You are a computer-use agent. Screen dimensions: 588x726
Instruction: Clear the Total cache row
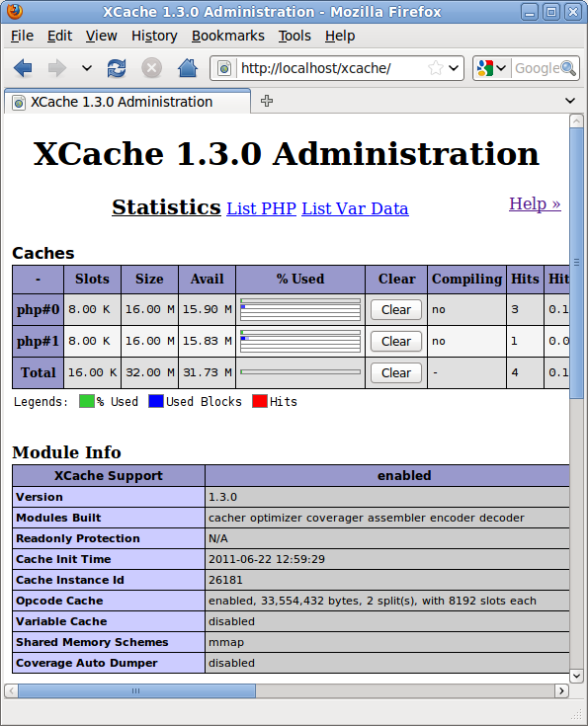[396, 372]
